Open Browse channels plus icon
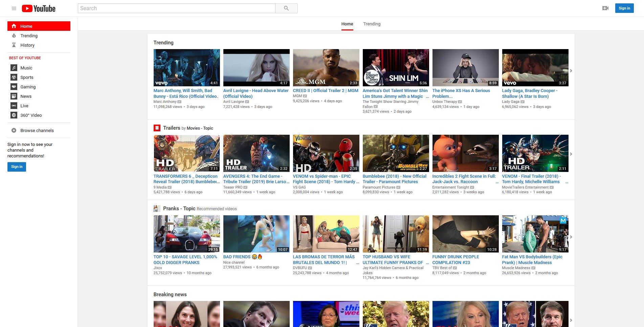644x327 pixels. coord(14,130)
